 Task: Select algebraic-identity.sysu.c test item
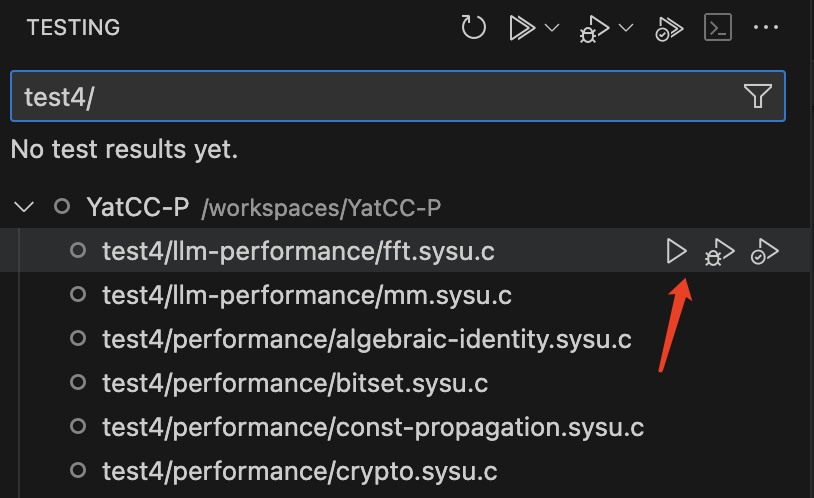coord(366,339)
